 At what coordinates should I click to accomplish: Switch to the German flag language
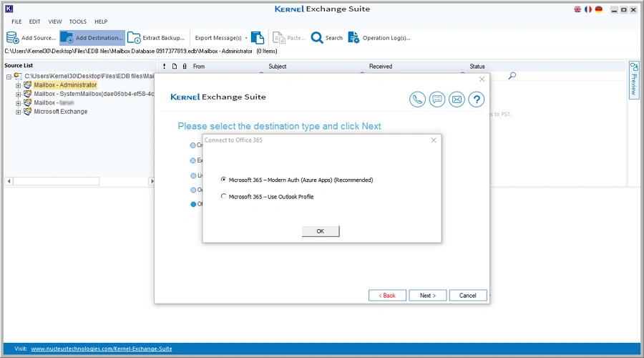[x=599, y=9]
